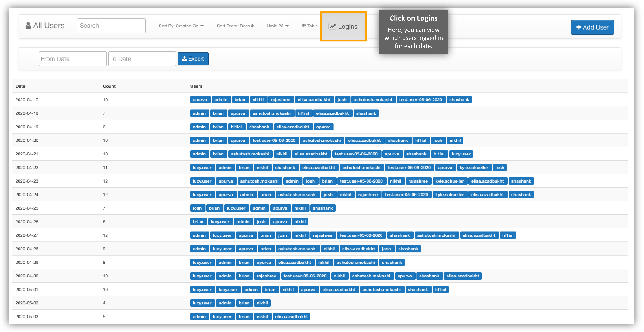Screen dimensions: 644x332
Task: Click the date 2020-04-24
Action: point(27,194)
